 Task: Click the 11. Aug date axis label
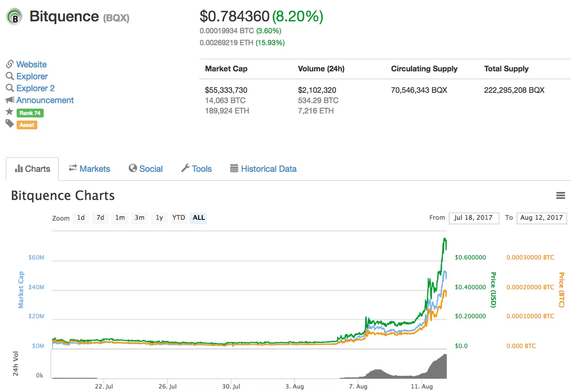[x=422, y=386]
